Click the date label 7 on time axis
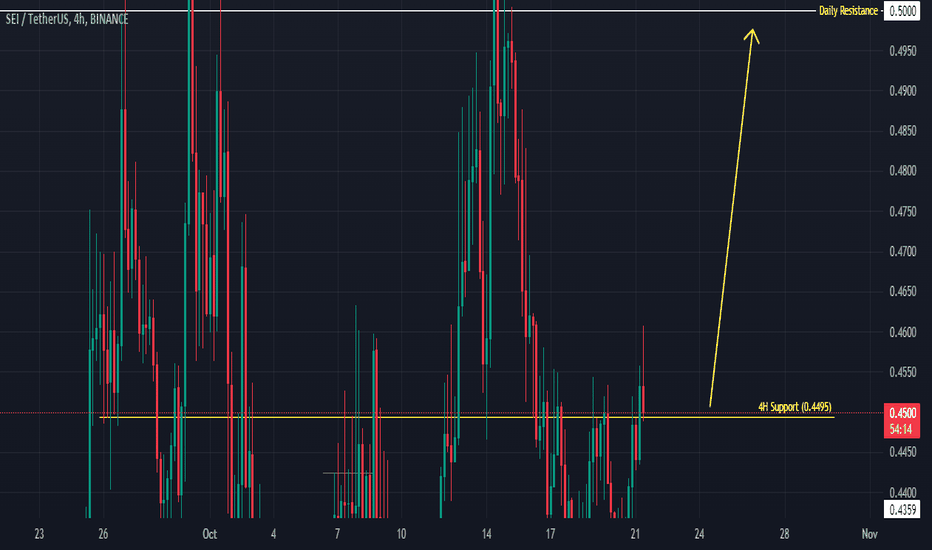 [x=337, y=534]
